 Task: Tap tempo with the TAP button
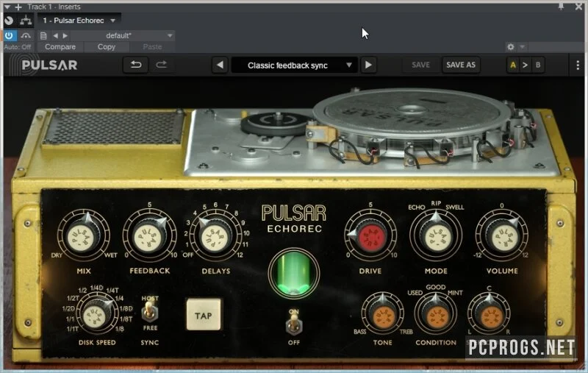(x=204, y=314)
